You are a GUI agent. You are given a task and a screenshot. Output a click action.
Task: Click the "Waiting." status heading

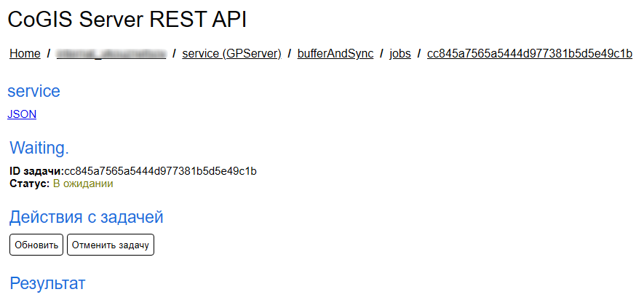pyautogui.click(x=39, y=149)
